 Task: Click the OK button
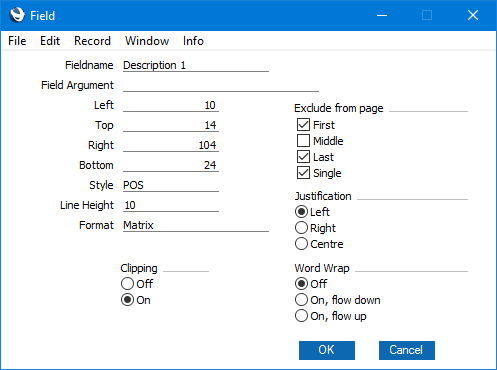pos(327,350)
